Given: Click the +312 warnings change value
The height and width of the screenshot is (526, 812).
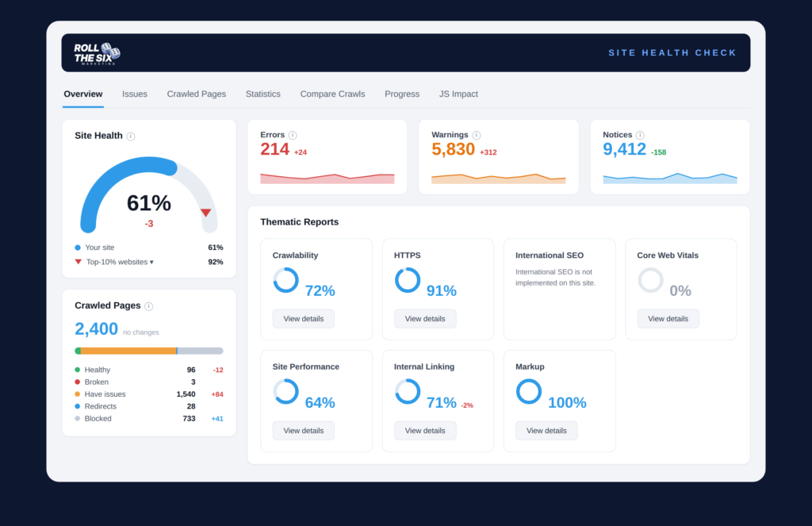Looking at the screenshot, I should click(488, 152).
